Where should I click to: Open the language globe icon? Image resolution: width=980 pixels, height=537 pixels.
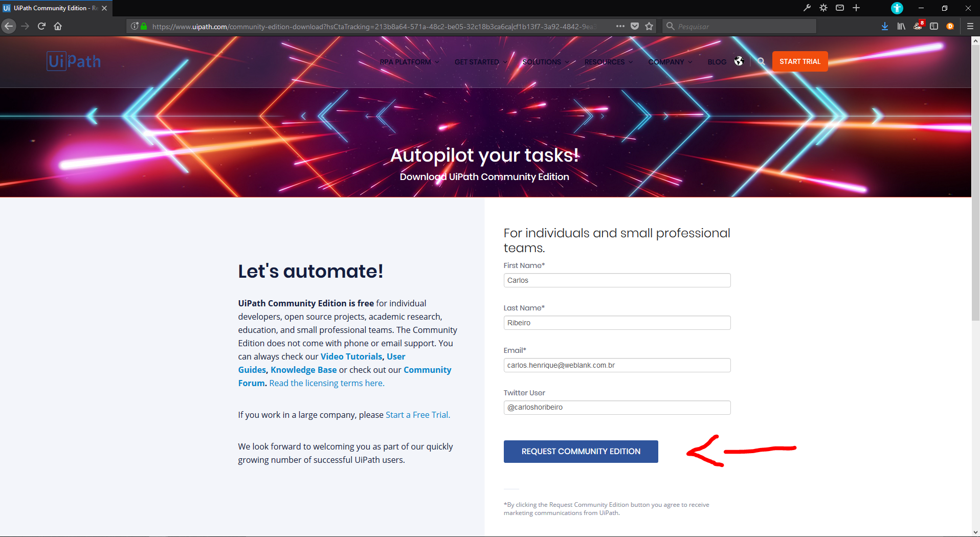739,61
